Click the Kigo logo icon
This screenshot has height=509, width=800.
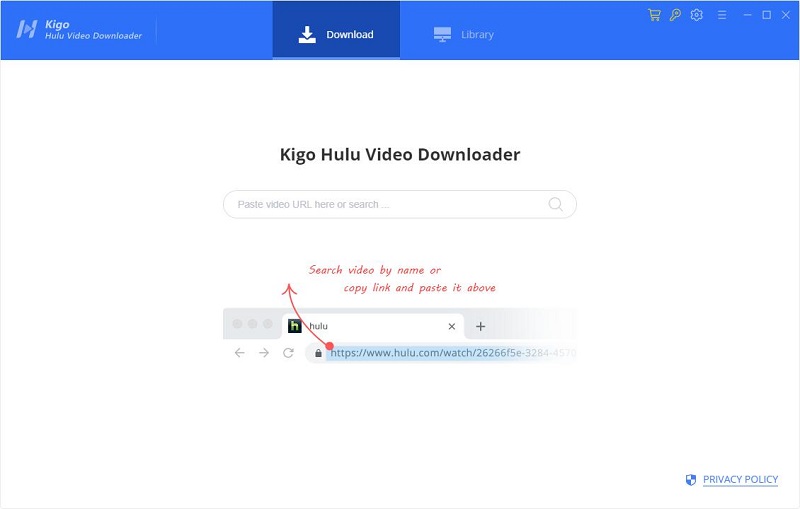(27, 29)
